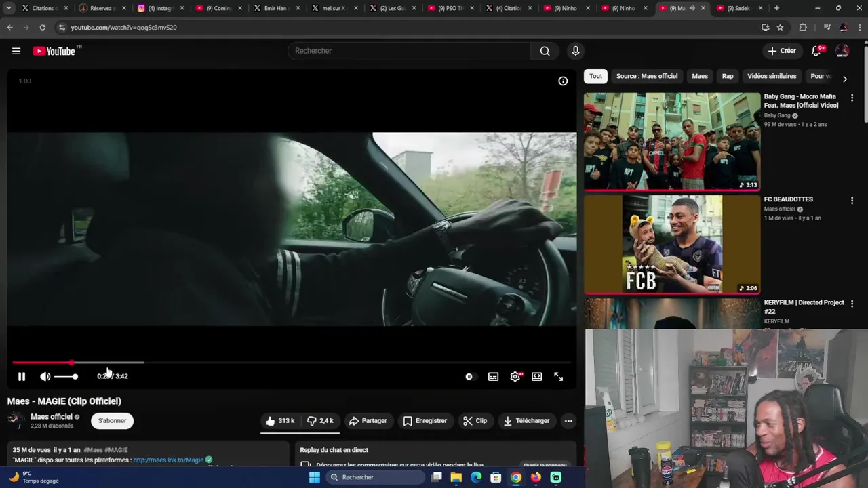Open the weather widget showing 9°C

[x=34, y=477]
